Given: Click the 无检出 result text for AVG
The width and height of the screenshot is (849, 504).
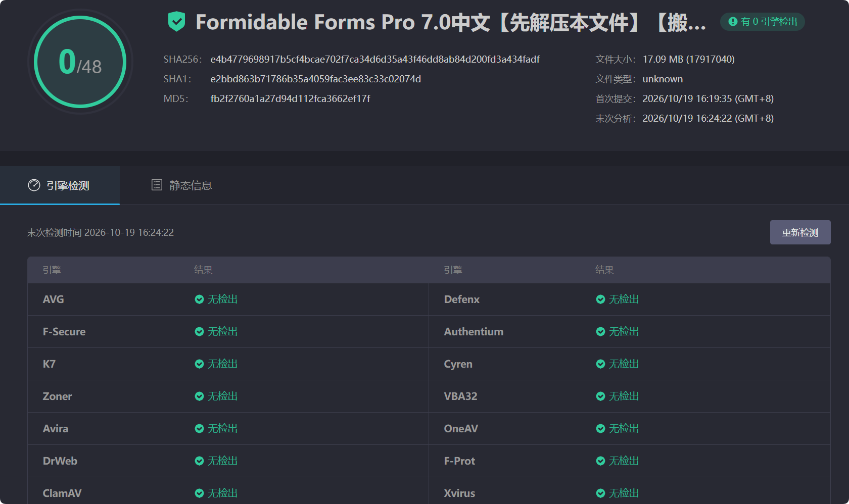Looking at the screenshot, I should [x=223, y=299].
